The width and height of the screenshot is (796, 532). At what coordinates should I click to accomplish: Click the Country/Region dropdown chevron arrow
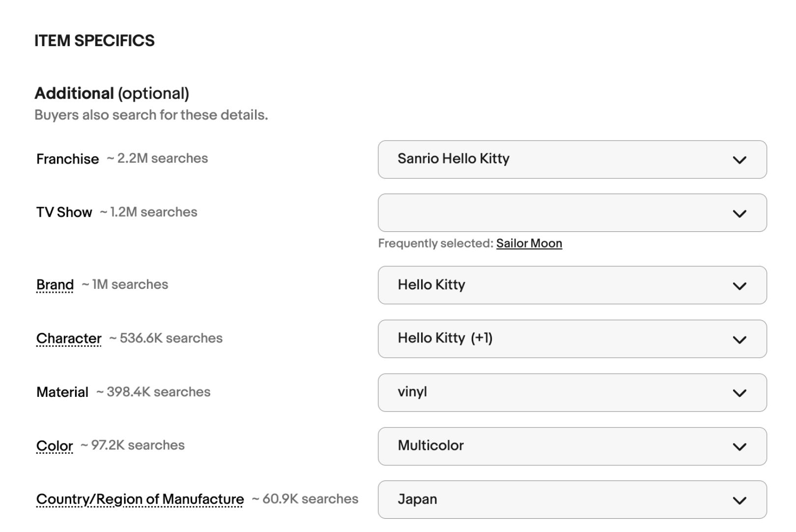(x=739, y=500)
